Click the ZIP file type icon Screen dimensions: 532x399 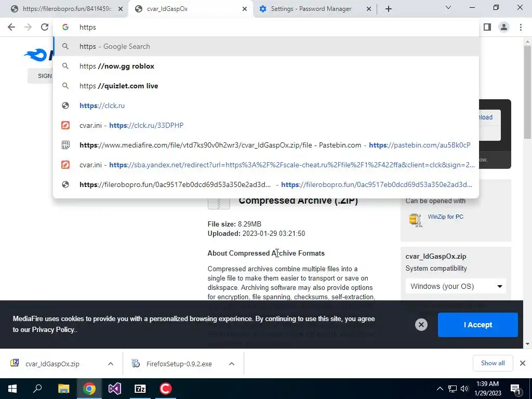tap(219, 203)
